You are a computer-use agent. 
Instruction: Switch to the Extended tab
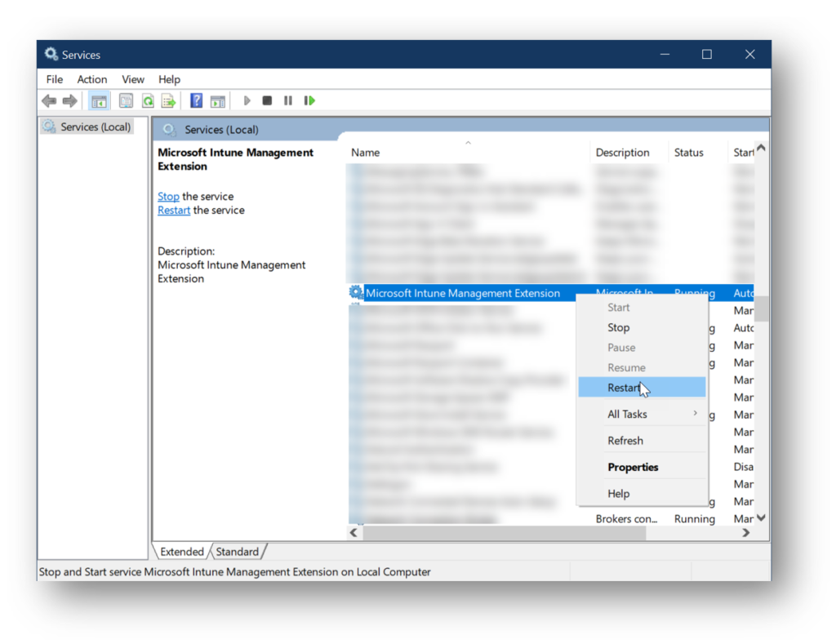point(182,552)
